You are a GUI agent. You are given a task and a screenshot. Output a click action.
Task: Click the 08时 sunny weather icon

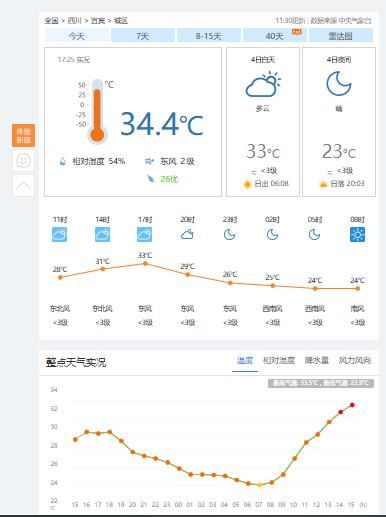(x=357, y=235)
